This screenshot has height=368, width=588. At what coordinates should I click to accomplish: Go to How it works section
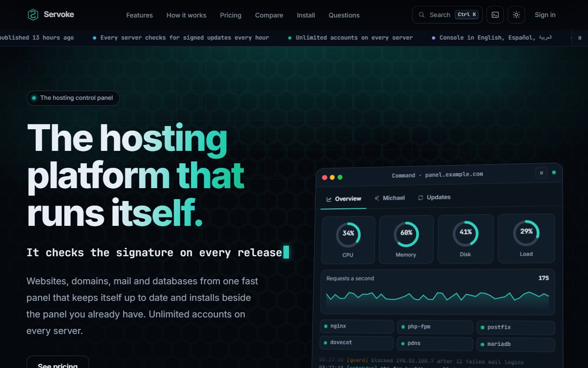187,15
